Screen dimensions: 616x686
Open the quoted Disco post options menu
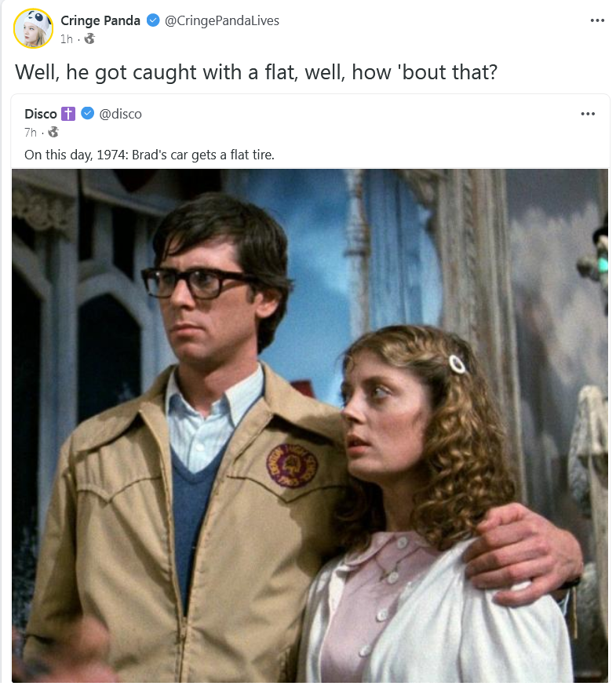click(588, 114)
